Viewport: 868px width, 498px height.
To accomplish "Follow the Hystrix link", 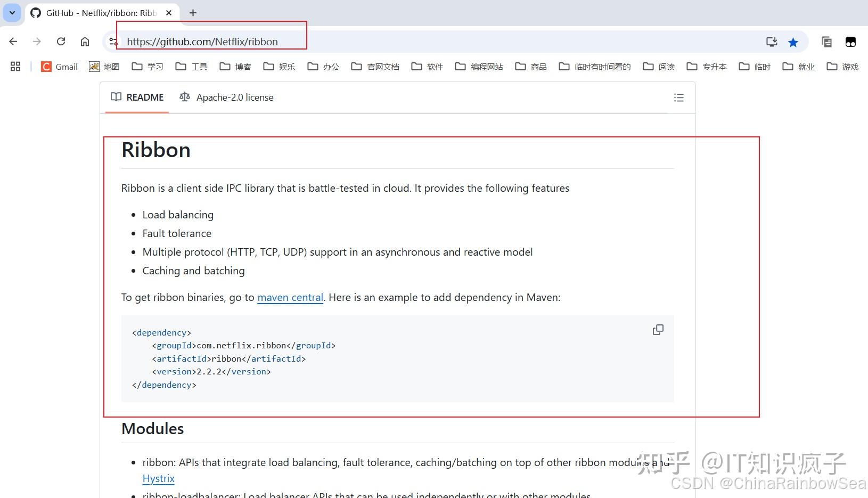I will pyautogui.click(x=159, y=478).
